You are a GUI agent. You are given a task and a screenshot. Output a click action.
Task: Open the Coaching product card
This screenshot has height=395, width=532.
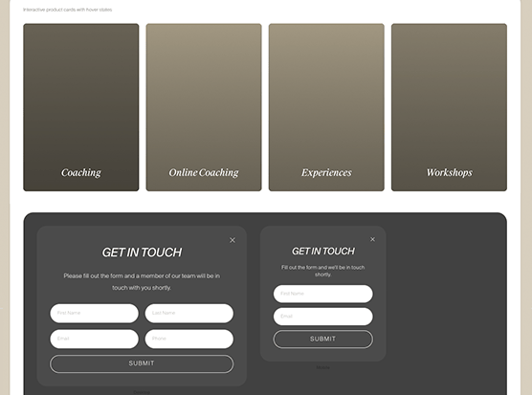(81, 107)
